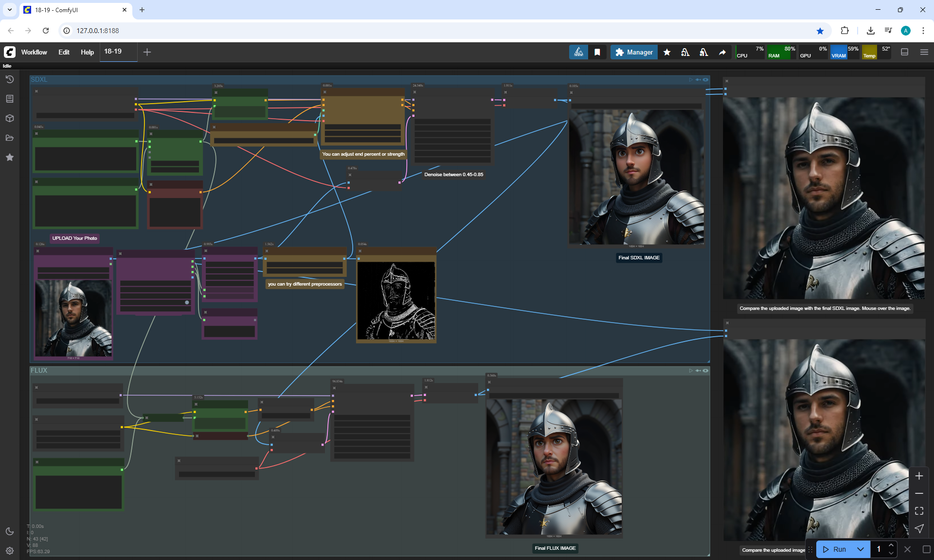Open the settings gear in sidebar

[x=9, y=551]
